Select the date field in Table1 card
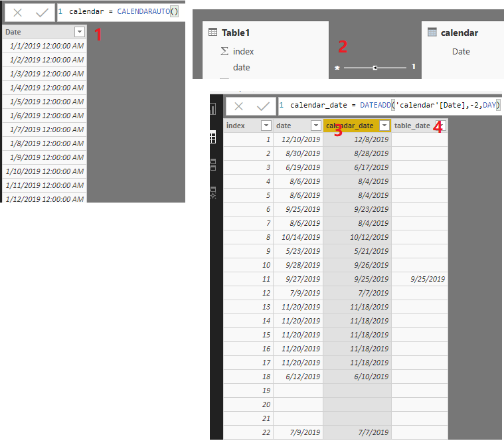Image resolution: width=504 pixels, height=441 pixels. click(x=242, y=68)
